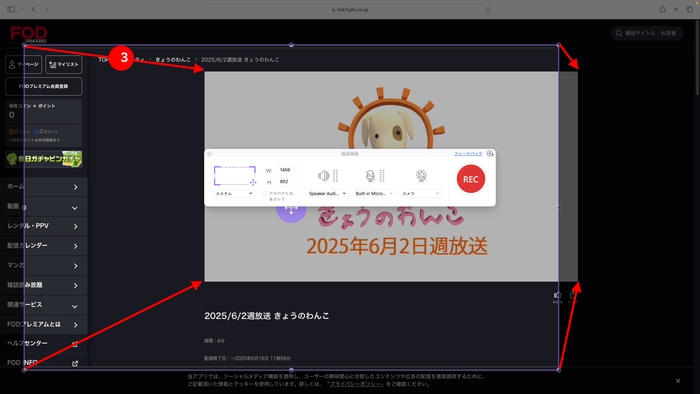Image resolution: width=700 pixels, height=394 pixels.
Task: Toggle Safari sidebar icon
Action: [11, 9]
